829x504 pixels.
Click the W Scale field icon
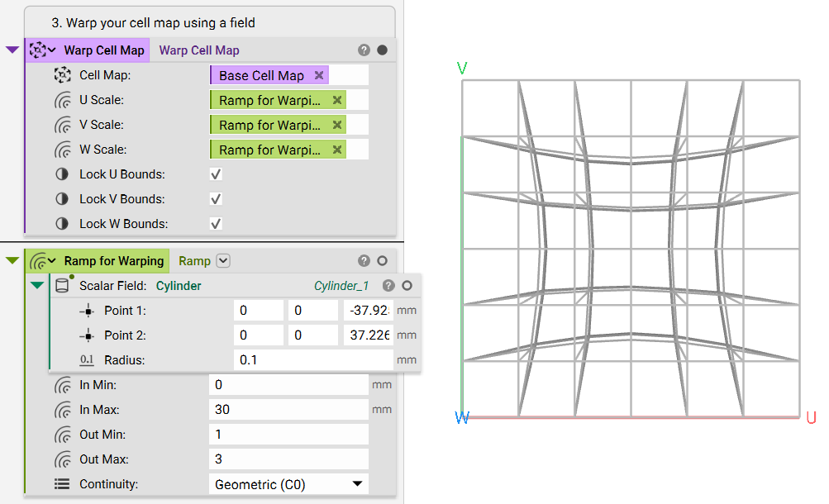tap(62, 150)
